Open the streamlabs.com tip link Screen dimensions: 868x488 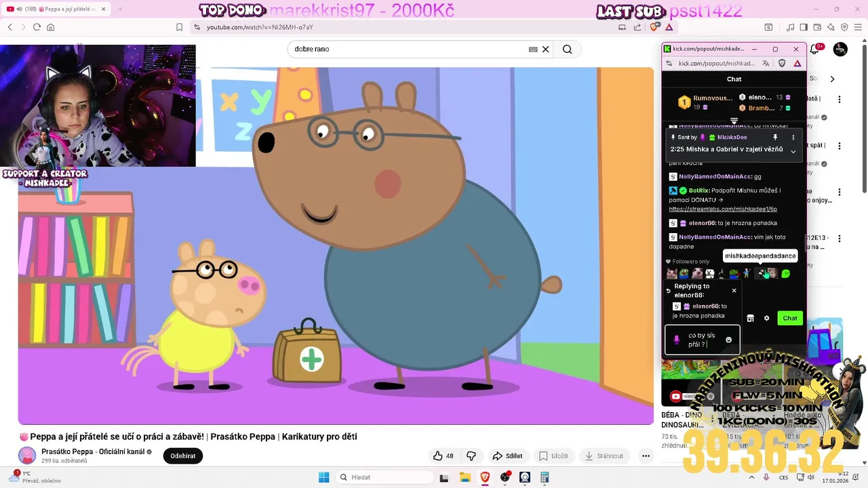tap(723, 209)
